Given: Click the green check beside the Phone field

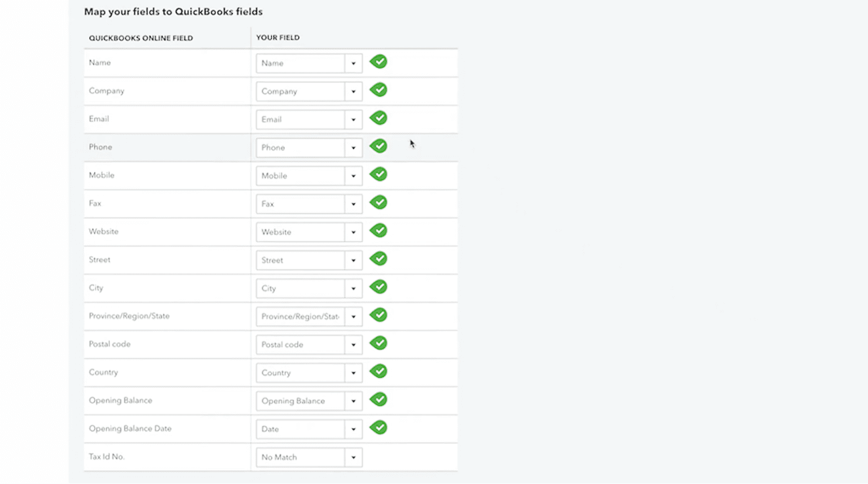Looking at the screenshot, I should pos(378,146).
